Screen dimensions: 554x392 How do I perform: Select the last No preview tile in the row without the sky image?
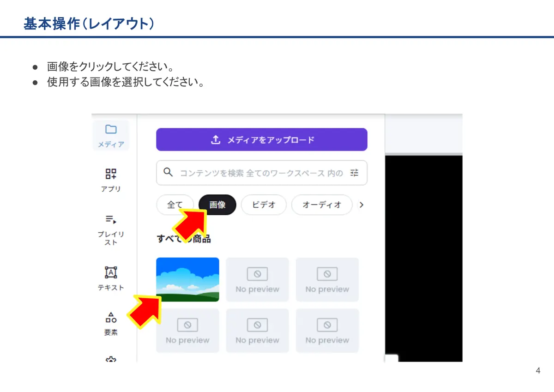click(x=327, y=331)
